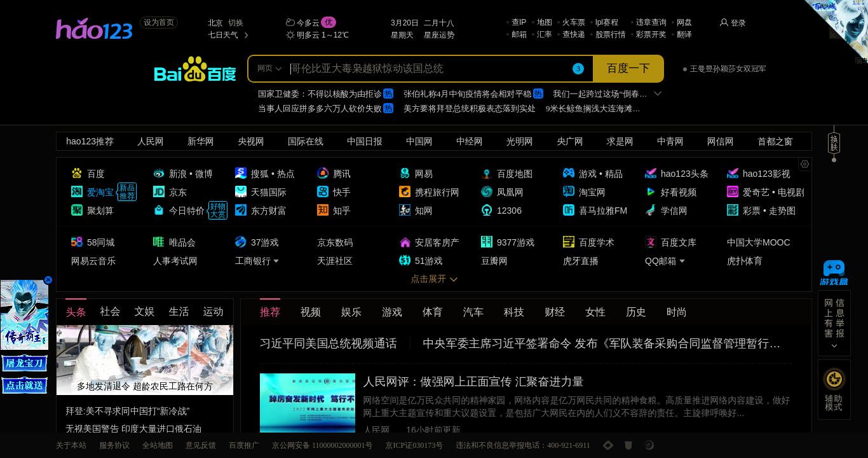Open the settings gear in site grid
Viewport: 868px width, 458px height.
(804, 164)
